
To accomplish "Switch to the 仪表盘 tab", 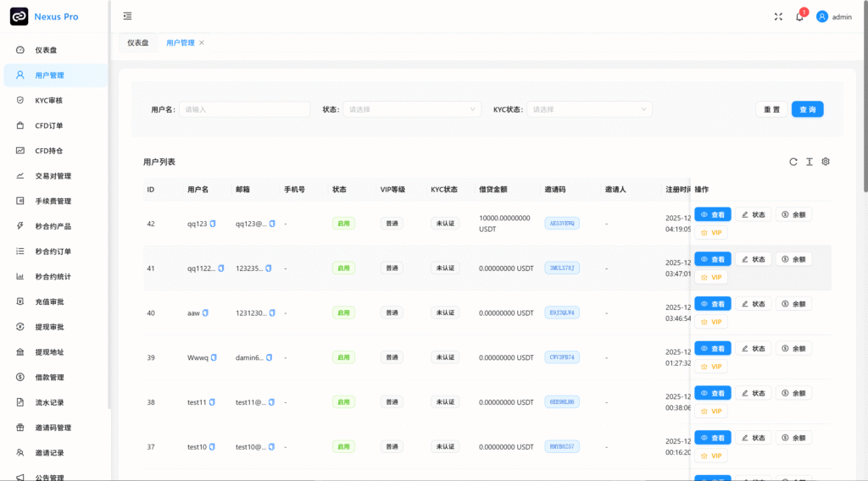I will point(137,42).
